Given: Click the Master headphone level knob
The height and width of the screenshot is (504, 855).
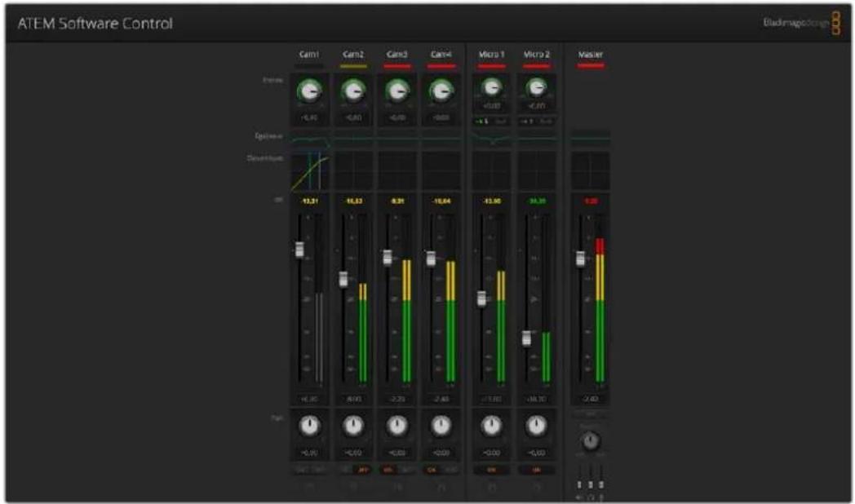Looking at the screenshot, I should tap(591, 440).
